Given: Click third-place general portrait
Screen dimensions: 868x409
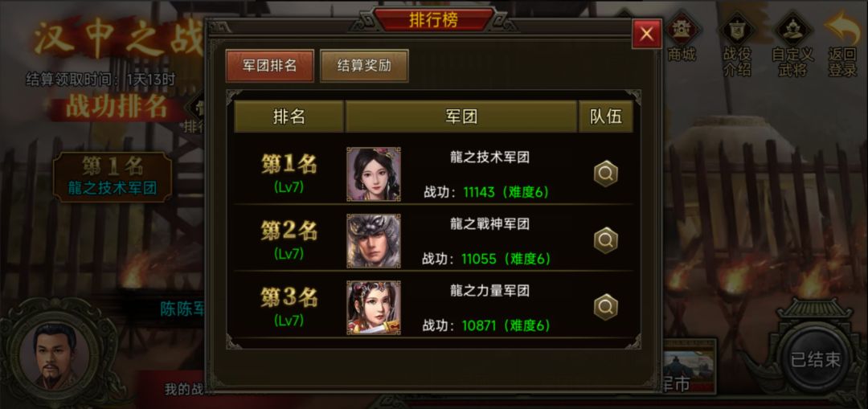Looking at the screenshot, I should point(374,307).
